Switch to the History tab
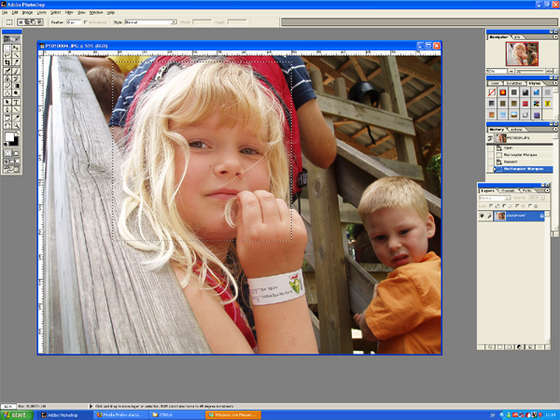Viewport: 560px width, 420px height. coord(497,129)
